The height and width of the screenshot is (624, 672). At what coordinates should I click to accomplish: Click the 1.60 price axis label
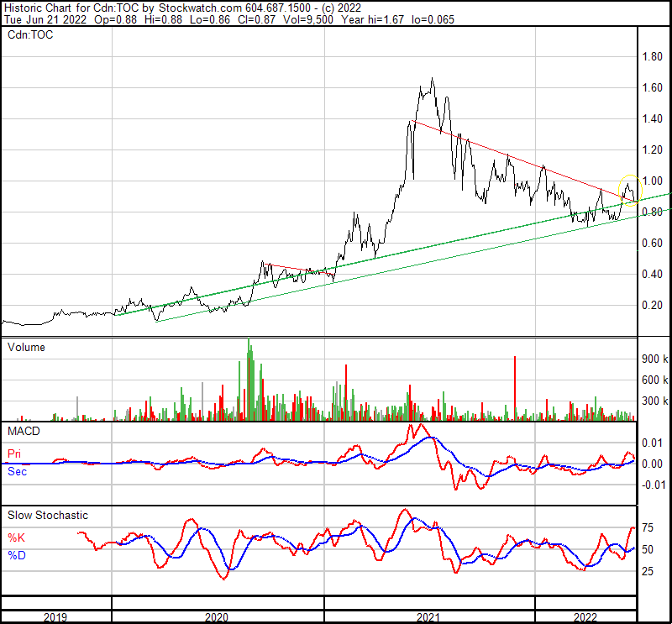pyautogui.click(x=652, y=88)
